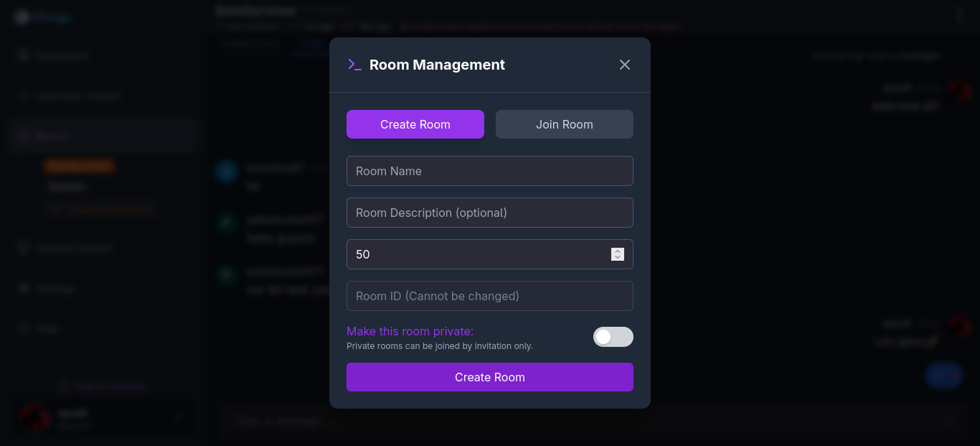Click the terminal prompt icon beside Room Management
The image size is (980, 446).
[354, 65]
